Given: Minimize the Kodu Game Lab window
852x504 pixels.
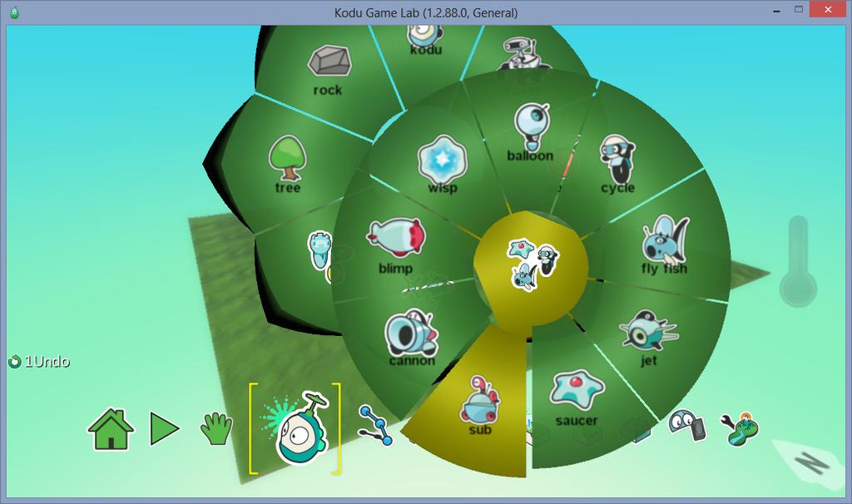Looking at the screenshot, I should 777,10.
